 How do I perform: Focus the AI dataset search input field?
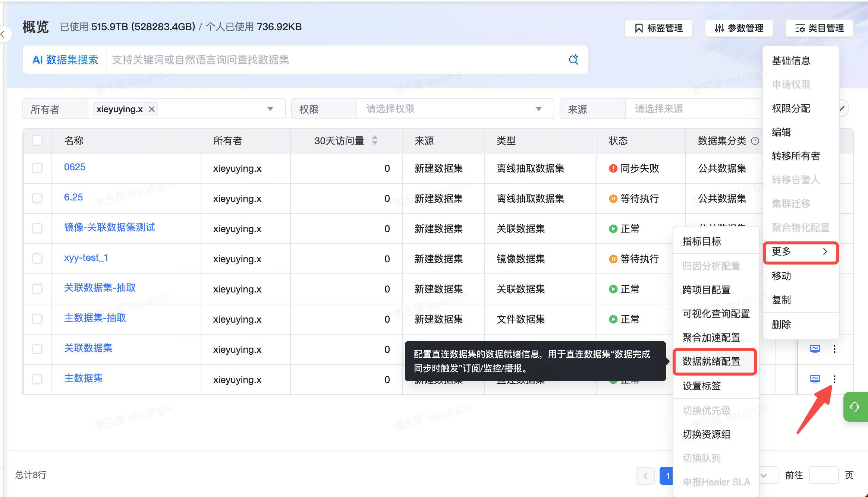click(336, 60)
